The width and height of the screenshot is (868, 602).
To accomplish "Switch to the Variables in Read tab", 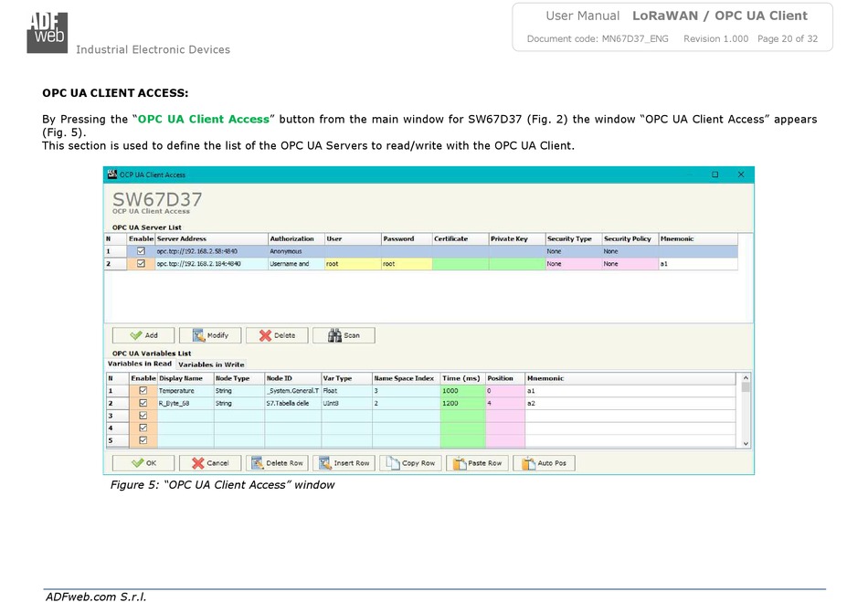I will pos(140,364).
